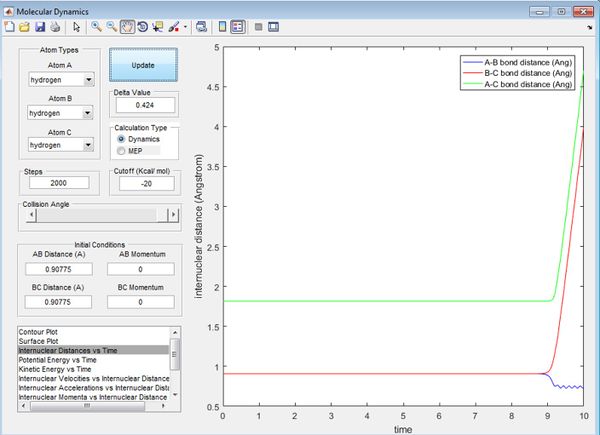The width and height of the screenshot is (600, 435).
Task: Pick Kinetic Energy vs Time entry
Action: (57, 368)
